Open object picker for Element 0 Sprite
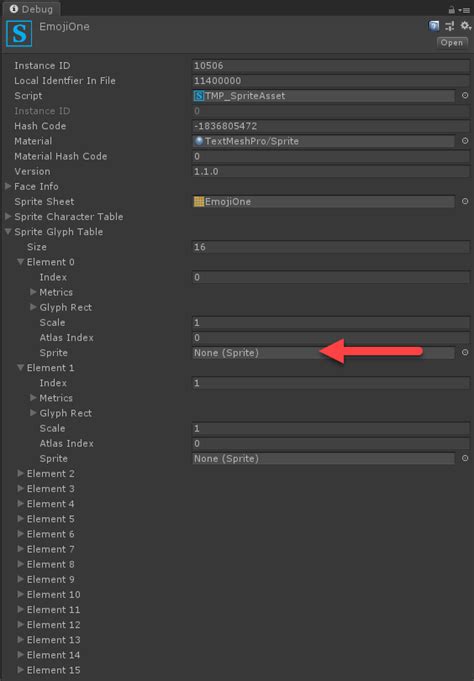474x681 pixels. pos(465,353)
